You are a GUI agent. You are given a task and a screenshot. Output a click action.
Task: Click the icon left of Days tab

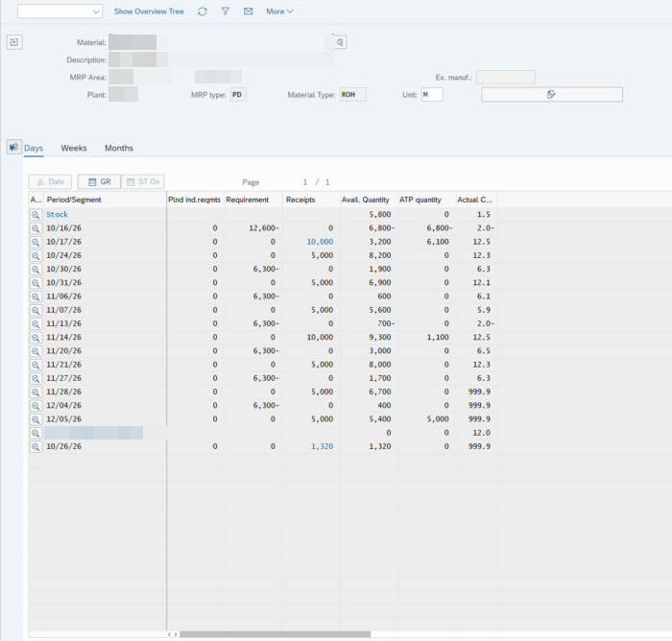click(13, 147)
